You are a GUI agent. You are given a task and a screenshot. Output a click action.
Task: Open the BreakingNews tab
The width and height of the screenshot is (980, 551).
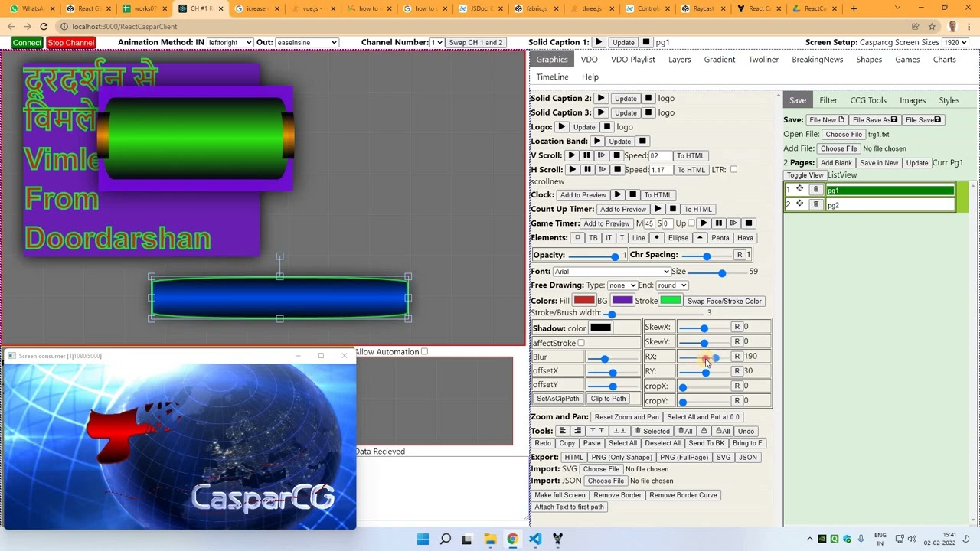[817, 59]
